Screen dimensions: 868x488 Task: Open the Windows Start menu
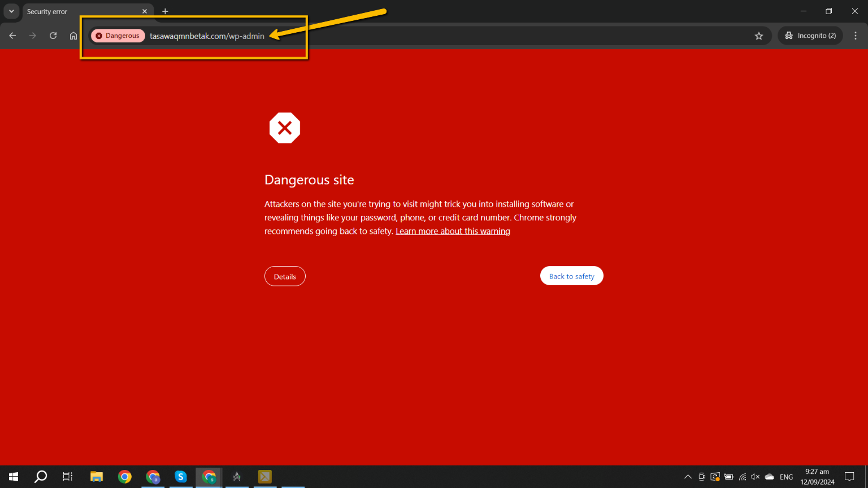tap(14, 477)
